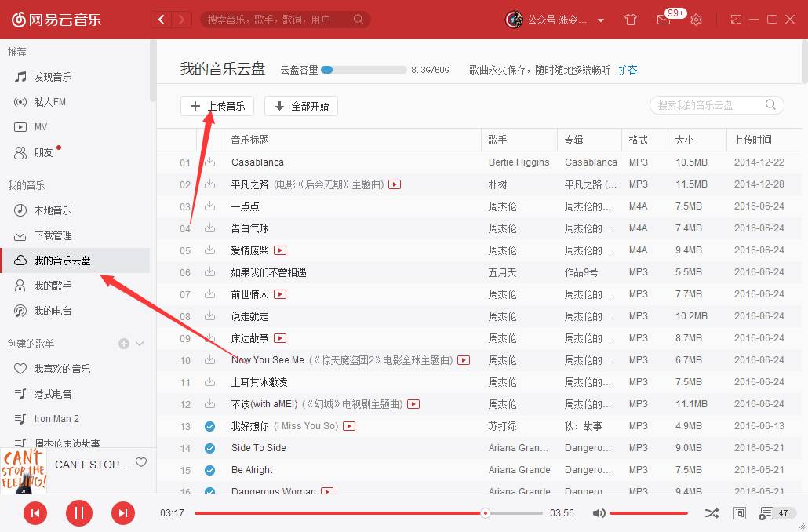Image resolution: width=808 pixels, height=532 pixels.
Task: Select 我的音乐云盘 in sidebar
Action: (x=75, y=261)
